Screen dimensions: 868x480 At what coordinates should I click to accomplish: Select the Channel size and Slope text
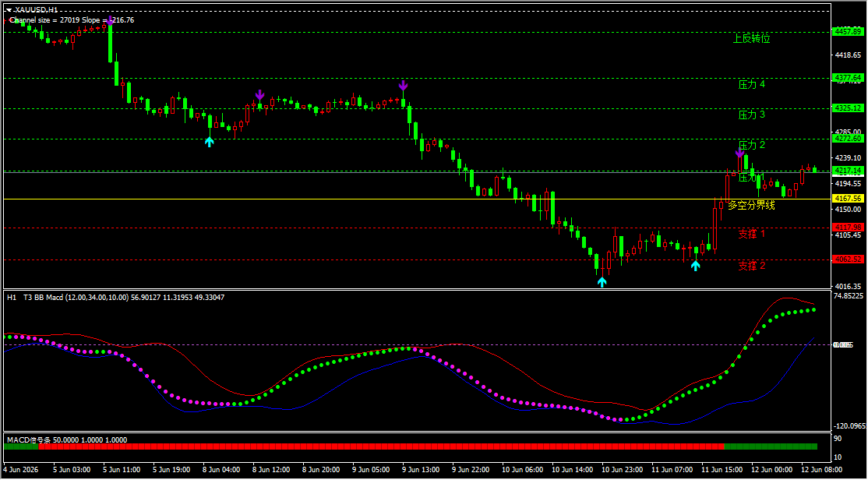click(72, 20)
